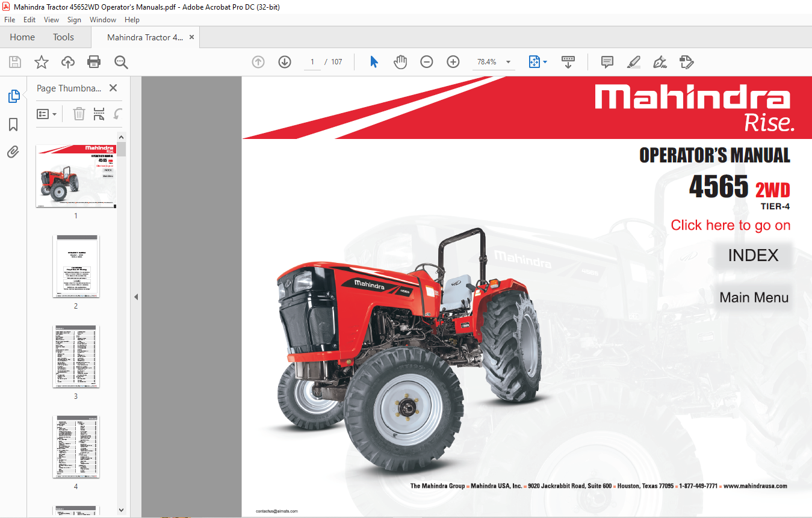Image resolution: width=812 pixels, height=518 pixels.
Task: Select page 1 thumbnail
Action: coord(76,176)
